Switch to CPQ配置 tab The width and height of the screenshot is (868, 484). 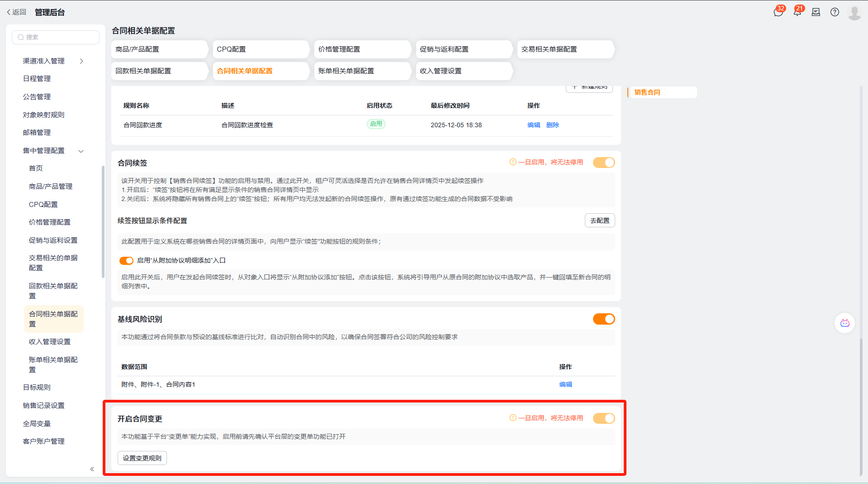pos(261,49)
